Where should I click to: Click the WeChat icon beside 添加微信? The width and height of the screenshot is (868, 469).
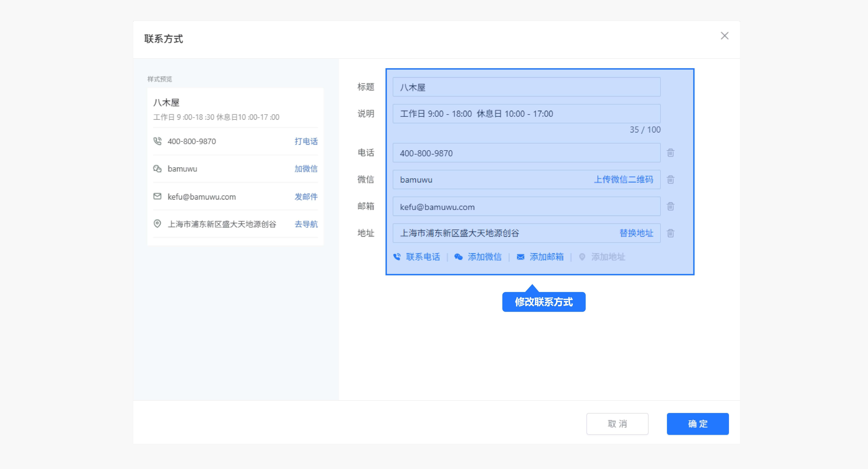click(458, 257)
